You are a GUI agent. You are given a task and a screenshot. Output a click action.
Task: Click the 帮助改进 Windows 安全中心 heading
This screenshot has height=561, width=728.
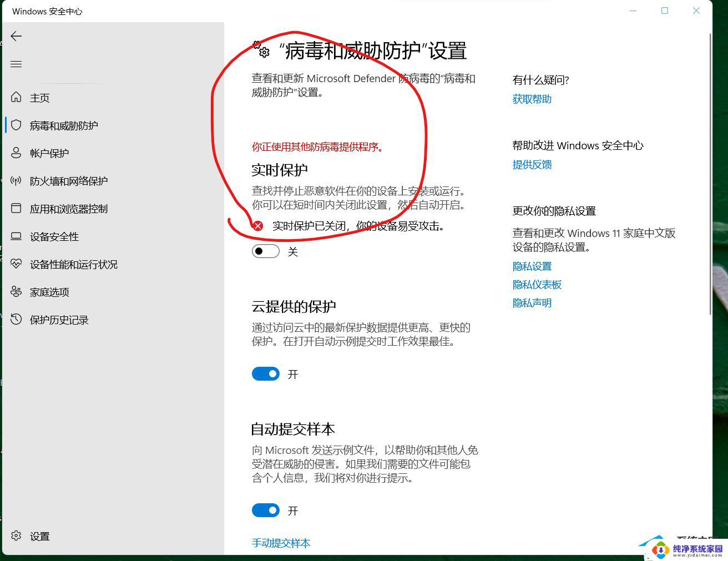[578, 145]
